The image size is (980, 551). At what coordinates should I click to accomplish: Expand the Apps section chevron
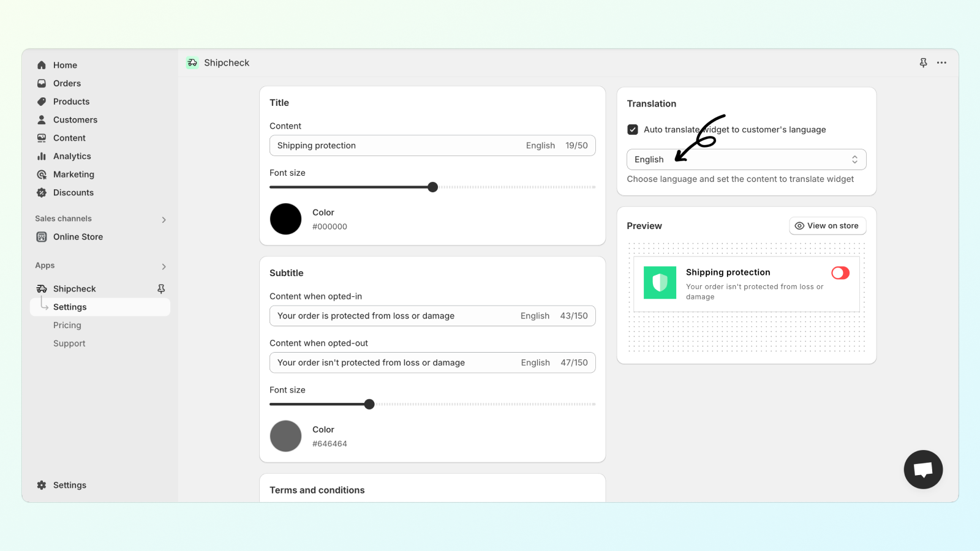[164, 266]
